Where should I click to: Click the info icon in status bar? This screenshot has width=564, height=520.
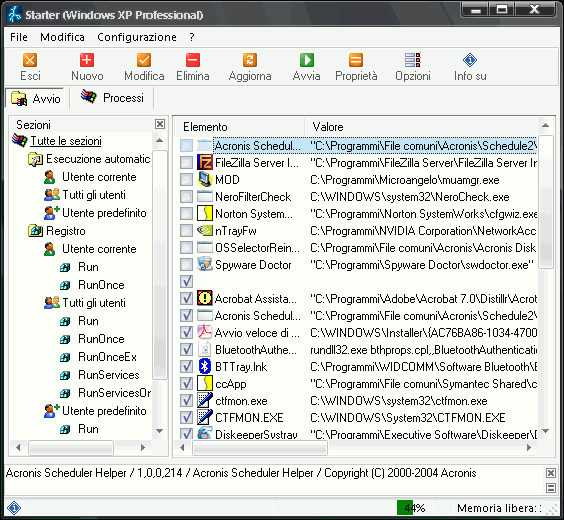pyautogui.click(x=14, y=508)
